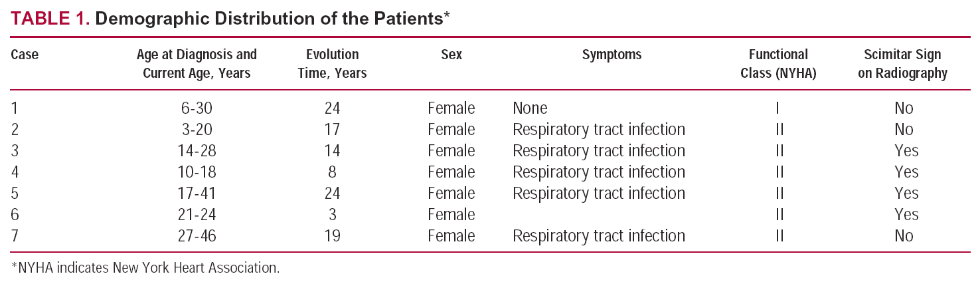This screenshot has height=282, width=980.
Task: Select the "Symptoms" column header
Action: (x=612, y=55)
